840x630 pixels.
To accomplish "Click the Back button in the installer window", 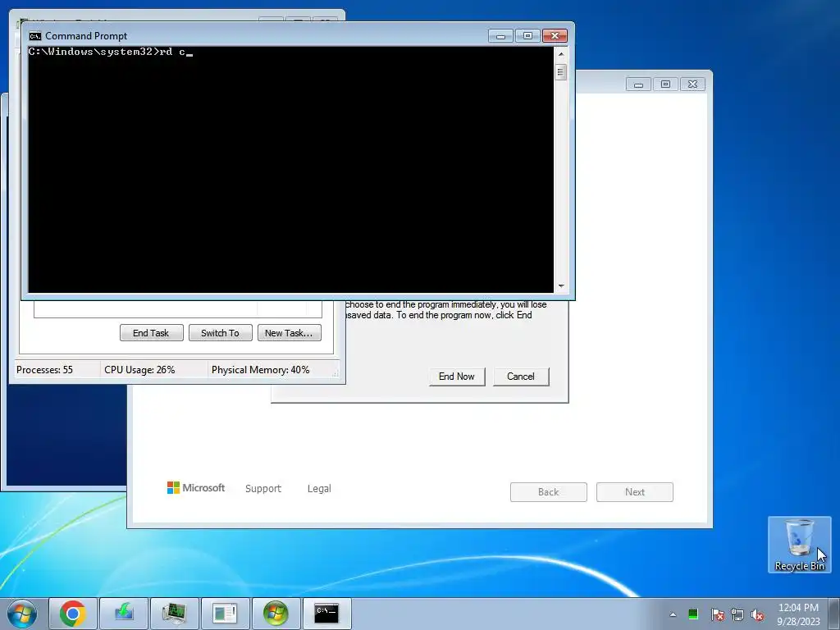I will (x=549, y=492).
